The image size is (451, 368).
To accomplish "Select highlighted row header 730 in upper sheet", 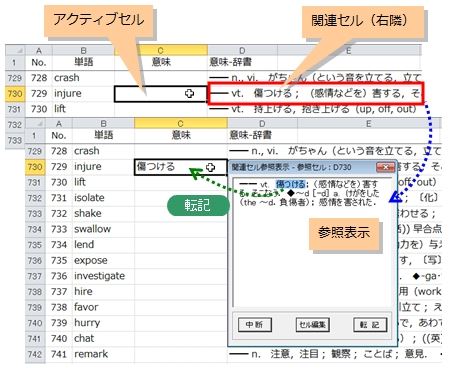I will [x=15, y=94].
